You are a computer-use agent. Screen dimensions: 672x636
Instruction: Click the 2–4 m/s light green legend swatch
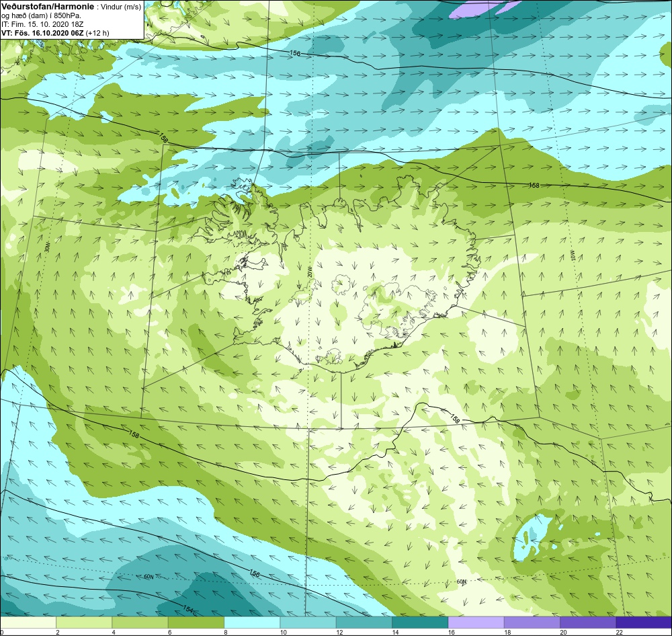click(84, 622)
